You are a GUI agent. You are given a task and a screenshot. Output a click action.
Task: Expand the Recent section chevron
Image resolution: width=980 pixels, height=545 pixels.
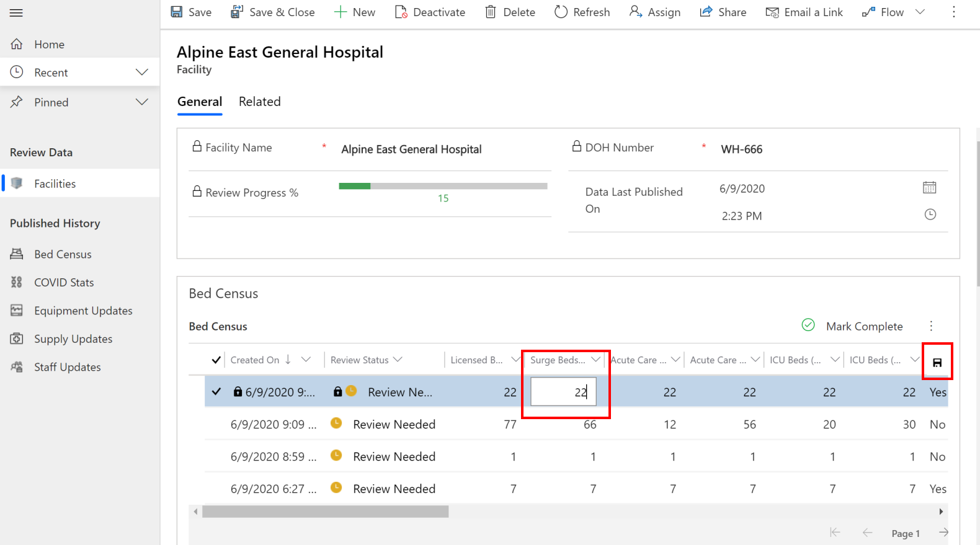142,72
